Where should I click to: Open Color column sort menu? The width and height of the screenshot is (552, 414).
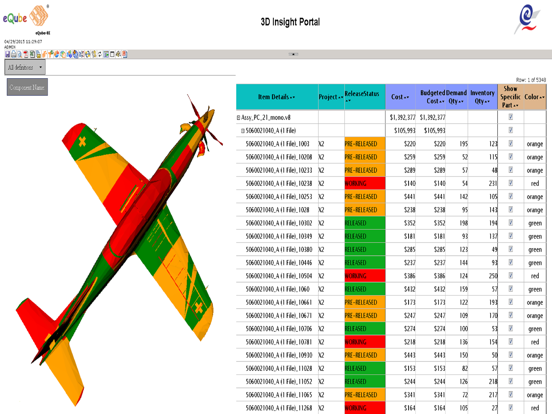(x=542, y=97)
